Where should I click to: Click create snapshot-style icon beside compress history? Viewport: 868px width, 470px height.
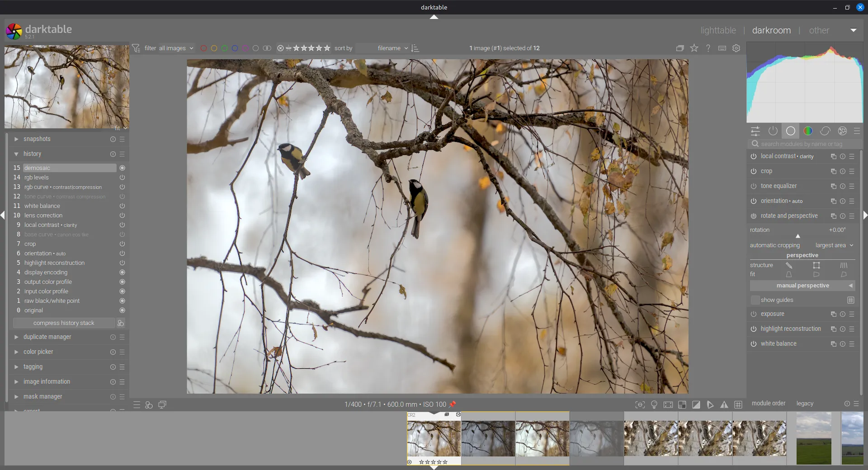(x=121, y=323)
